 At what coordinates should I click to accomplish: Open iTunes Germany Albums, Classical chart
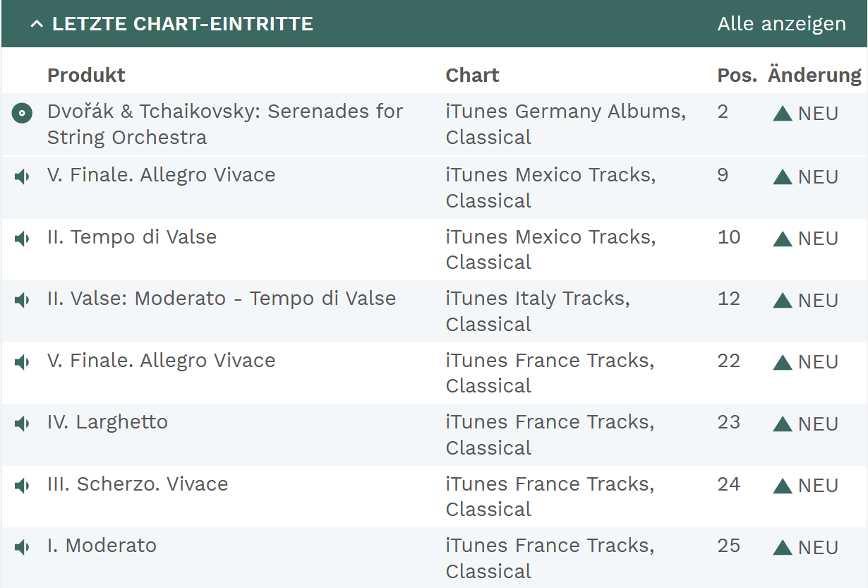click(565, 124)
